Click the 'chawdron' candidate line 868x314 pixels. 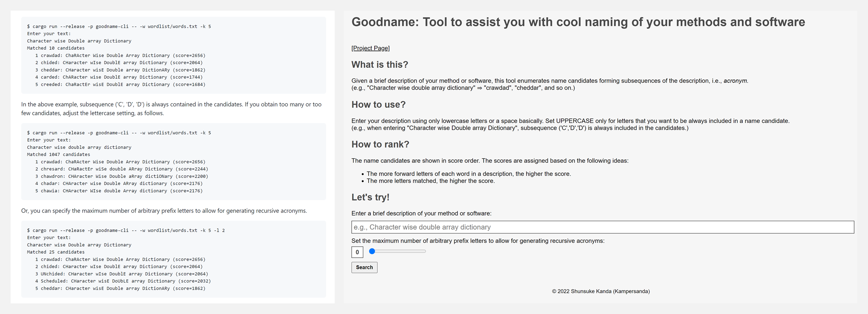[122, 176]
